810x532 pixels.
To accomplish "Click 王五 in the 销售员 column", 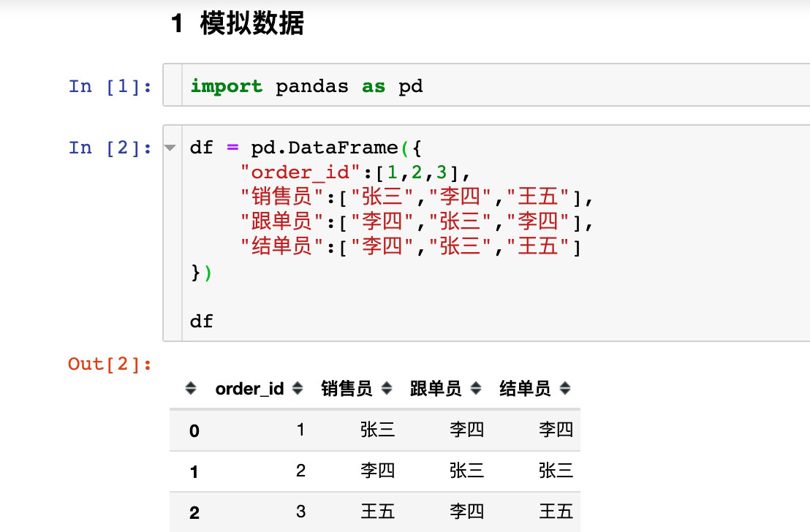I will [x=377, y=511].
